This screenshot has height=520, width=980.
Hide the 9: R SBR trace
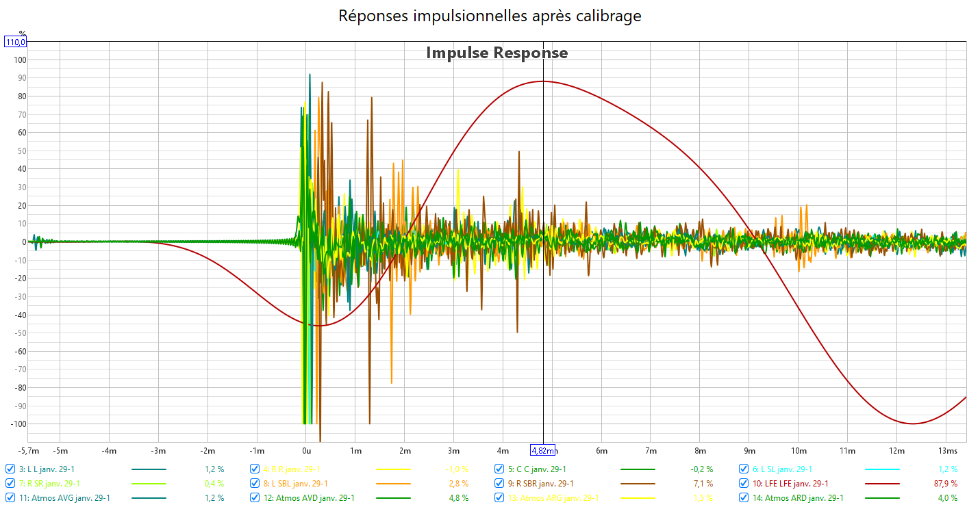(x=500, y=484)
